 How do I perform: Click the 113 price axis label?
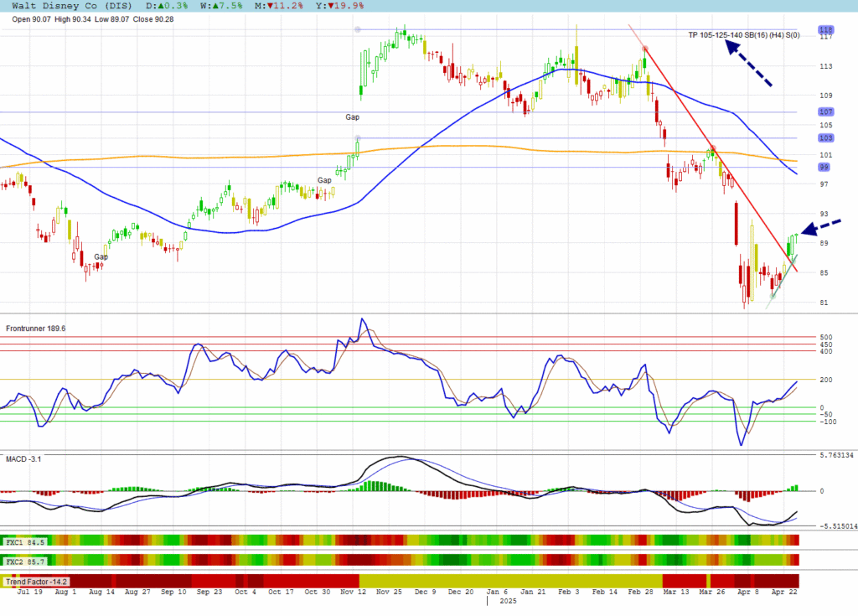[x=825, y=66]
